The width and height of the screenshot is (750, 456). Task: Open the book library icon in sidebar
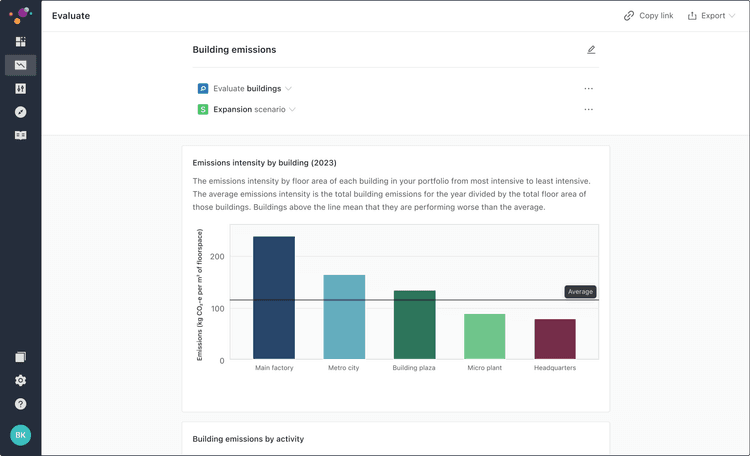[20, 135]
